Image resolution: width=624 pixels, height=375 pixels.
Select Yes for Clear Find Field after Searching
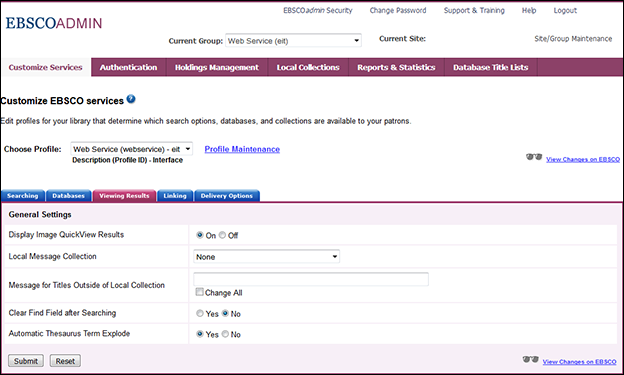200,313
